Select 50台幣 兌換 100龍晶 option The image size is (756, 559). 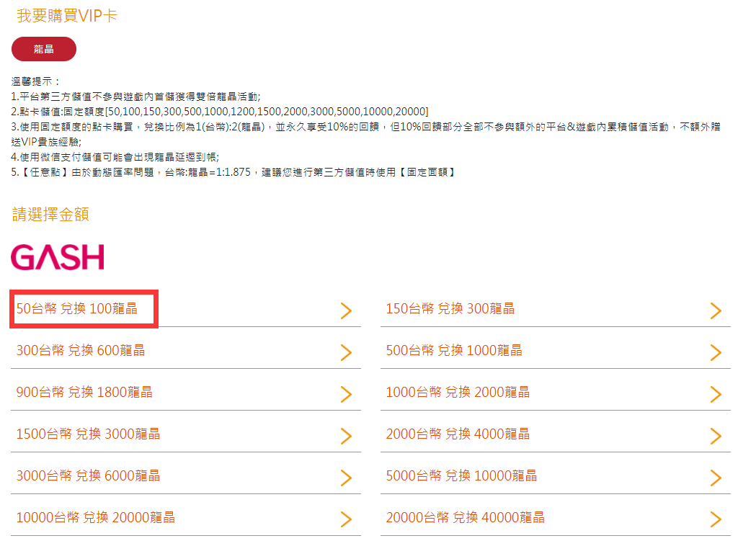point(77,309)
